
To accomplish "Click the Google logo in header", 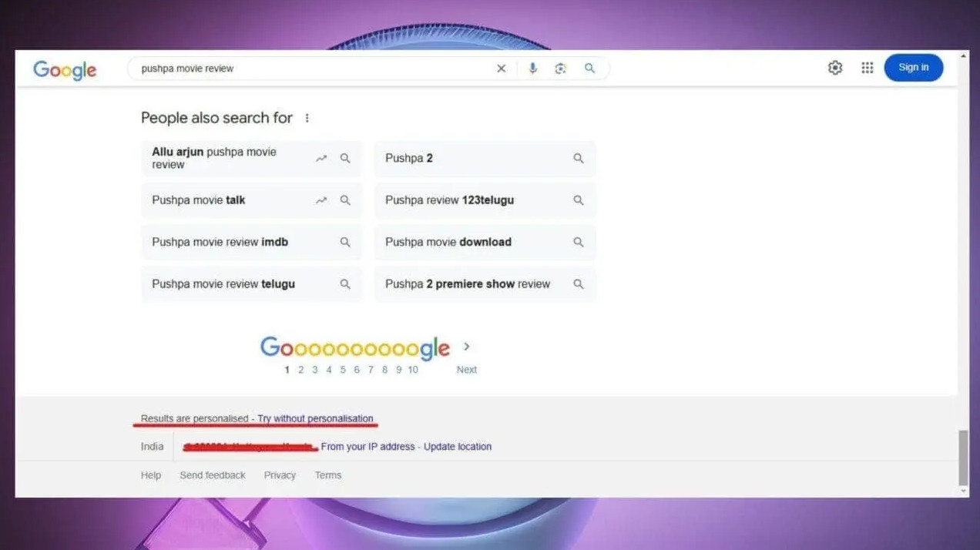I will point(65,69).
